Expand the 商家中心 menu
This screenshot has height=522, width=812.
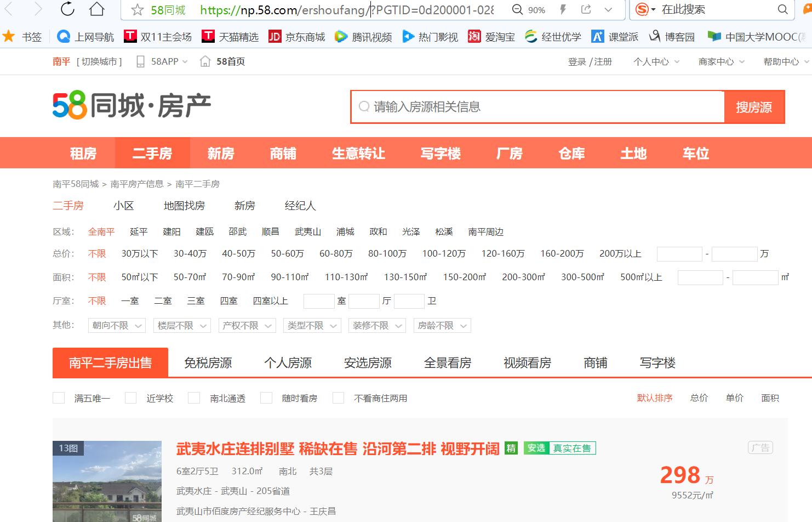pos(722,62)
